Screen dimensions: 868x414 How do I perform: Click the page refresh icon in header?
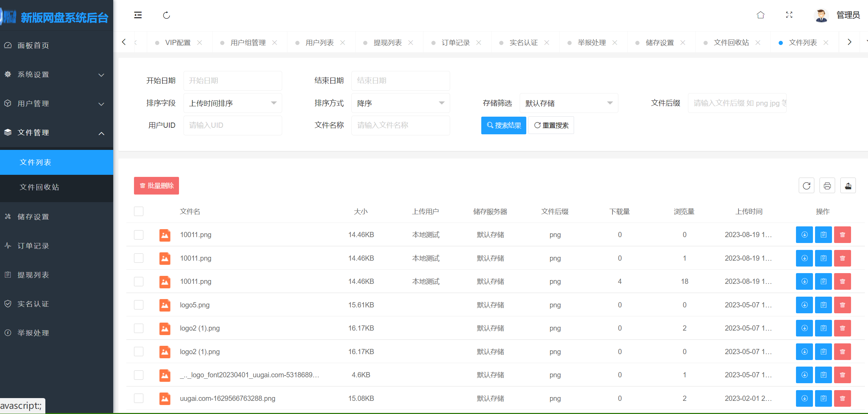(x=167, y=15)
